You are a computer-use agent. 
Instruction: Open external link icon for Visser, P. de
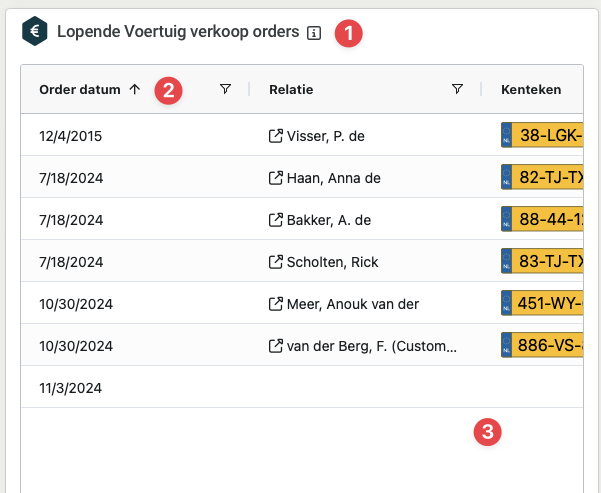point(276,136)
